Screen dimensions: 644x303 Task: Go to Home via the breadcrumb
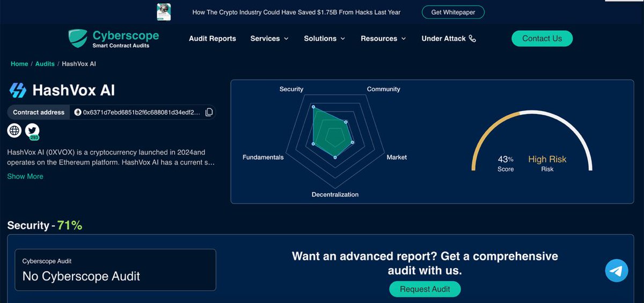(19, 64)
